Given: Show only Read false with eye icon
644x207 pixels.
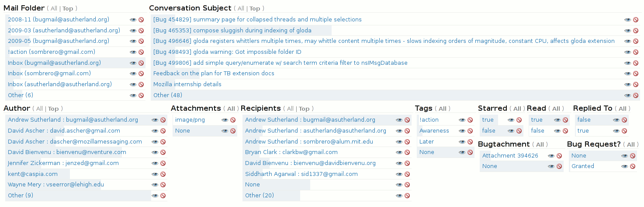Looking at the screenshot, I should pyautogui.click(x=557, y=131).
